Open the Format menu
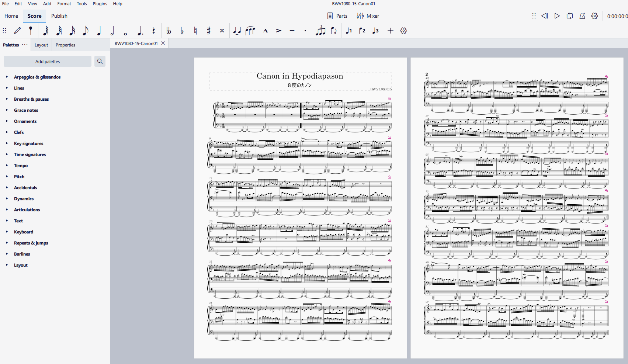The height and width of the screenshot is (364, 628). pyautogui.click(x=64, y=4)
